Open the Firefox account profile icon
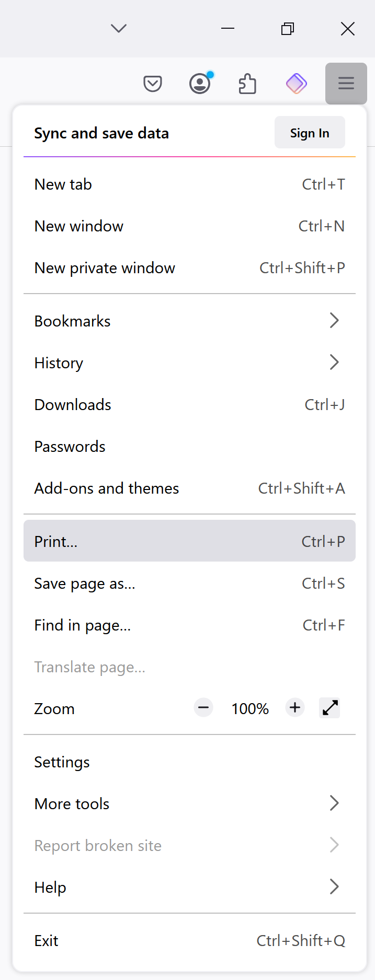Viewport: 375px width, 980px height. click(200, 84)
